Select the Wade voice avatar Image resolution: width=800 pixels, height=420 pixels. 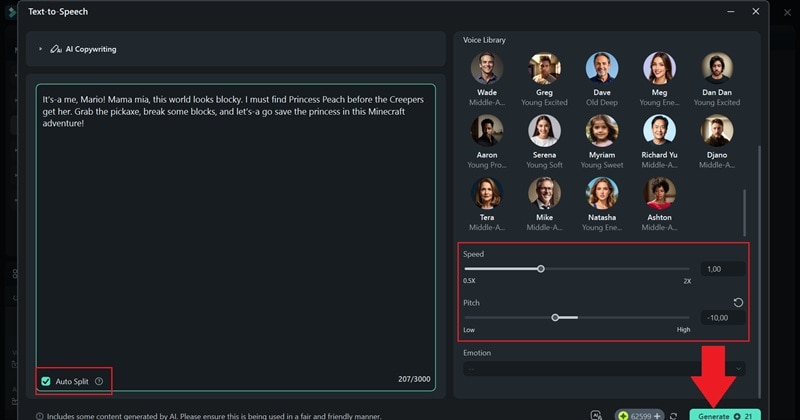pyautogui.click(x=487, y=69)
